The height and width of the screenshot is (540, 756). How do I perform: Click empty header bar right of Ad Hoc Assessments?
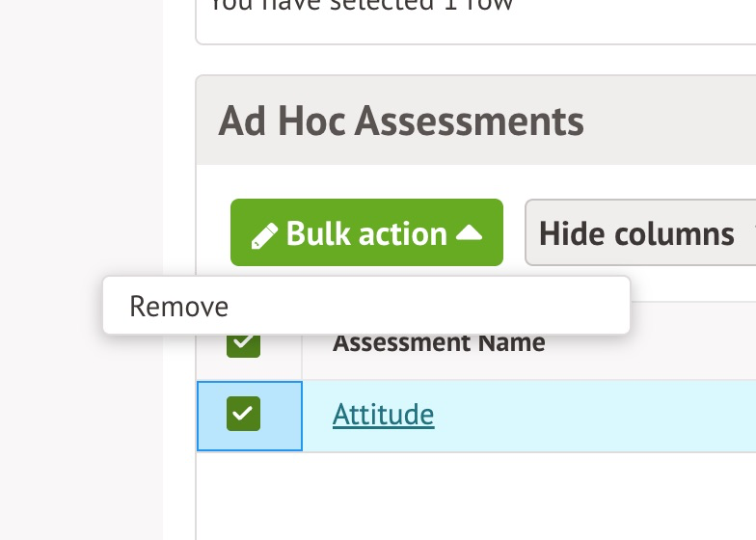[675, 121]
